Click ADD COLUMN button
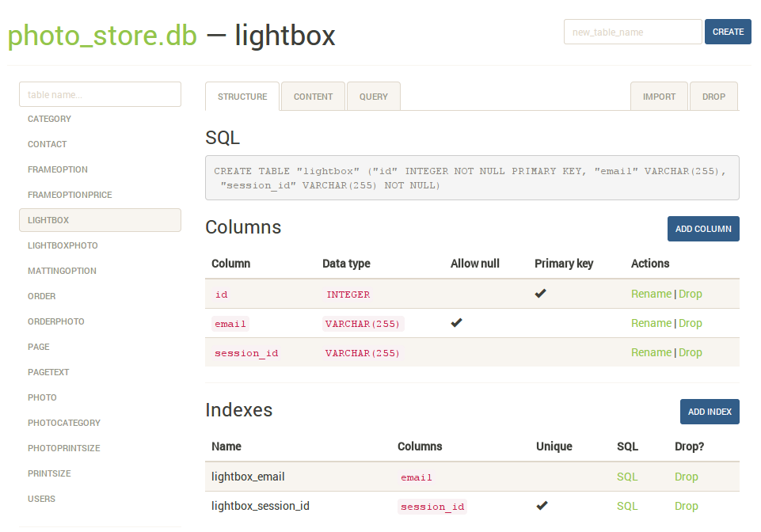 (x=702, y=228)
